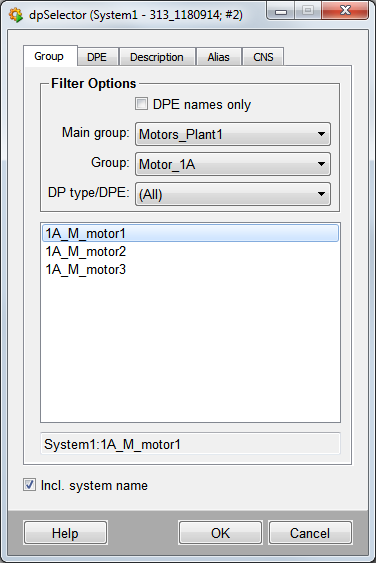Image resolution: width=376 pixels, height=563 pixels.
Task: Close the dpSelector dialog with X
Action: [x=345, y=11]
